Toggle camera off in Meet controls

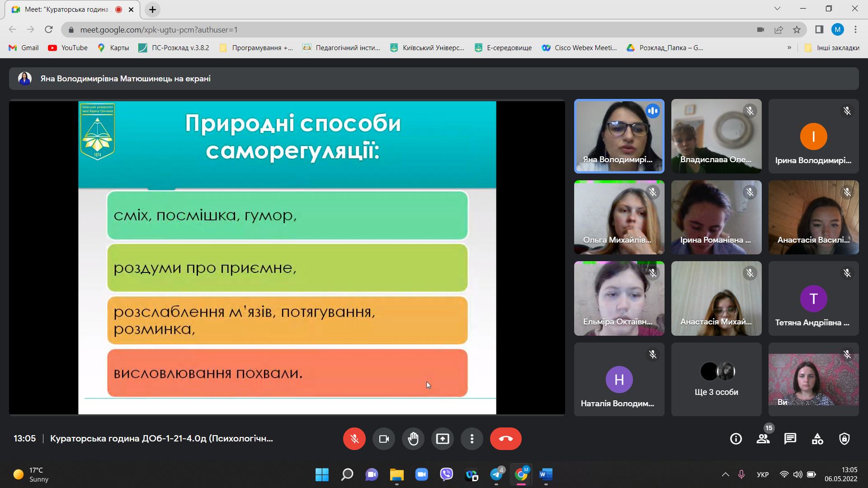pos(383,439)
